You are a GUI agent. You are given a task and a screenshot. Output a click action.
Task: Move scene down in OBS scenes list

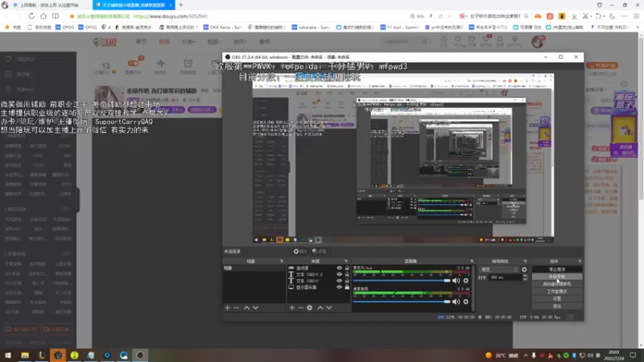tap(255, 307)
